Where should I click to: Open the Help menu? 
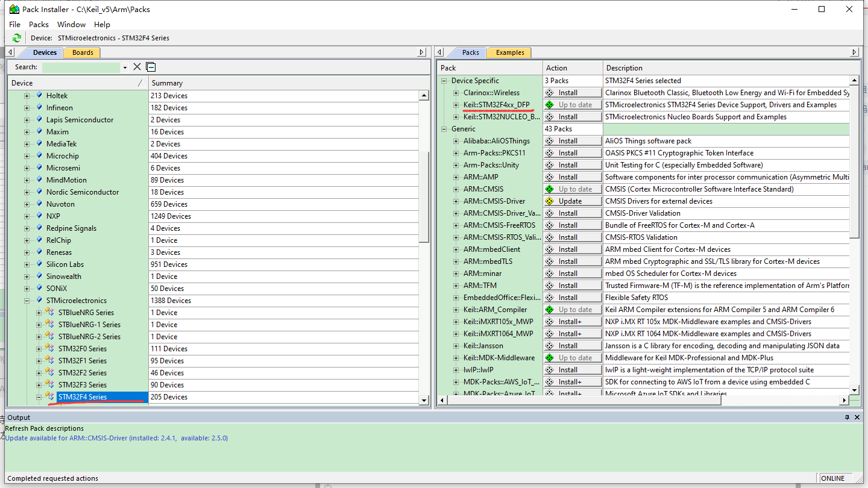point(102,24)
